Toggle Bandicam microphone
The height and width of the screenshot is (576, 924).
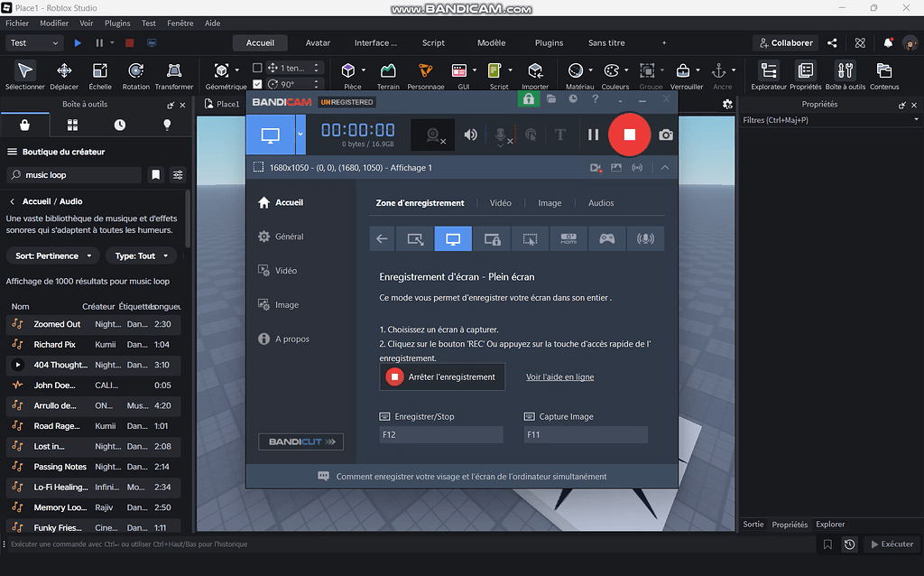(502, 135)
